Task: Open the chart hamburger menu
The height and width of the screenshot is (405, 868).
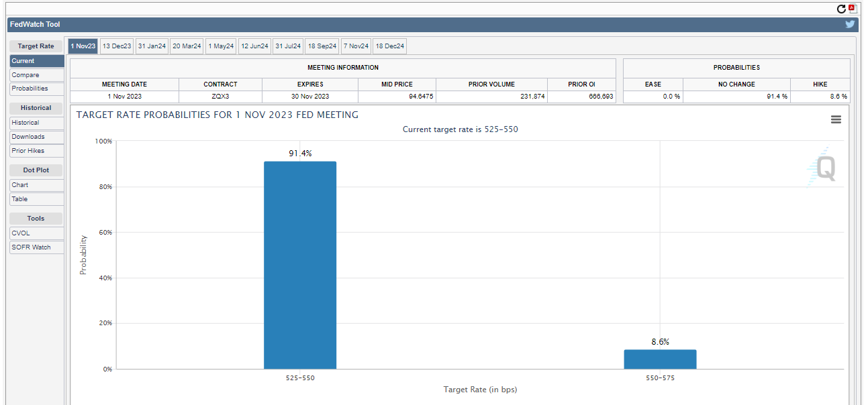Action: (836, 119)
